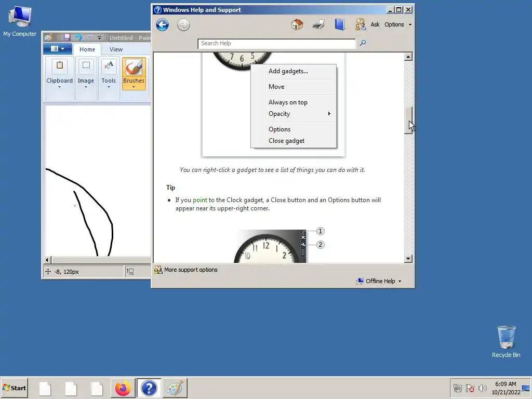
Task: Click cursor position icon in Paint status bar
Action: click(x=48, y=271)
